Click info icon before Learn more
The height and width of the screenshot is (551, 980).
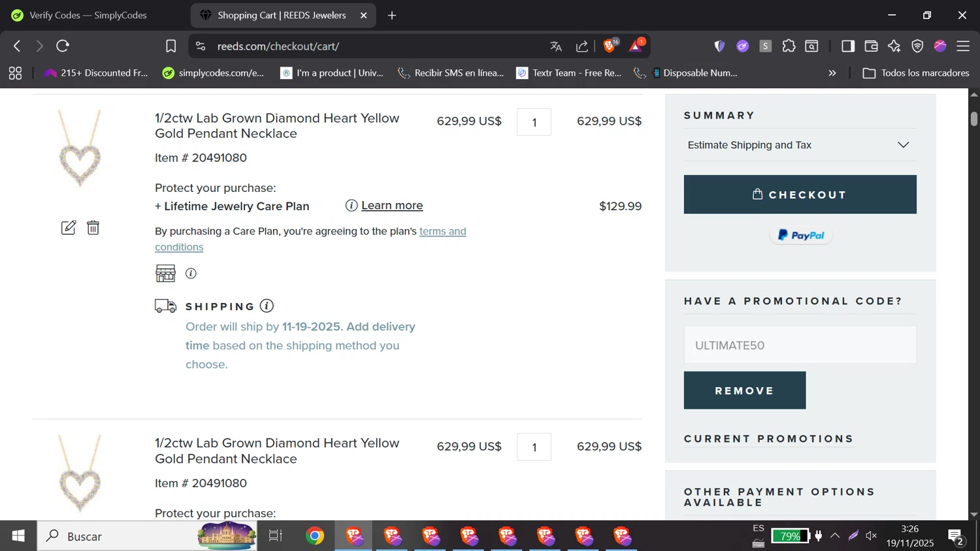tap(351, 206)
